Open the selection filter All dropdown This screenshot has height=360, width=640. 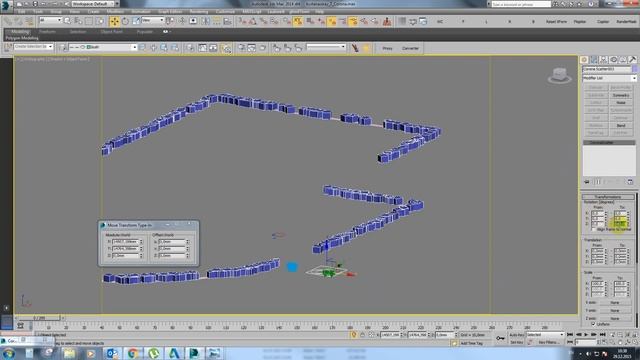click(x=51, y=20)
